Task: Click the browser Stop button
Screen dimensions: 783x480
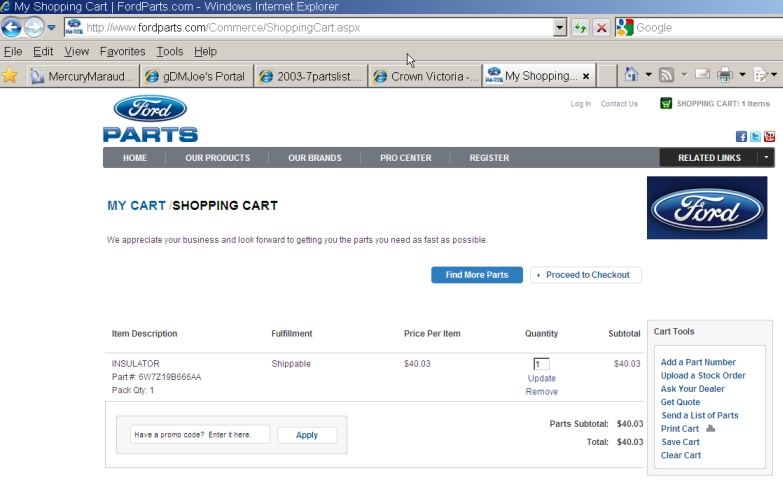Action: point(601,28)
